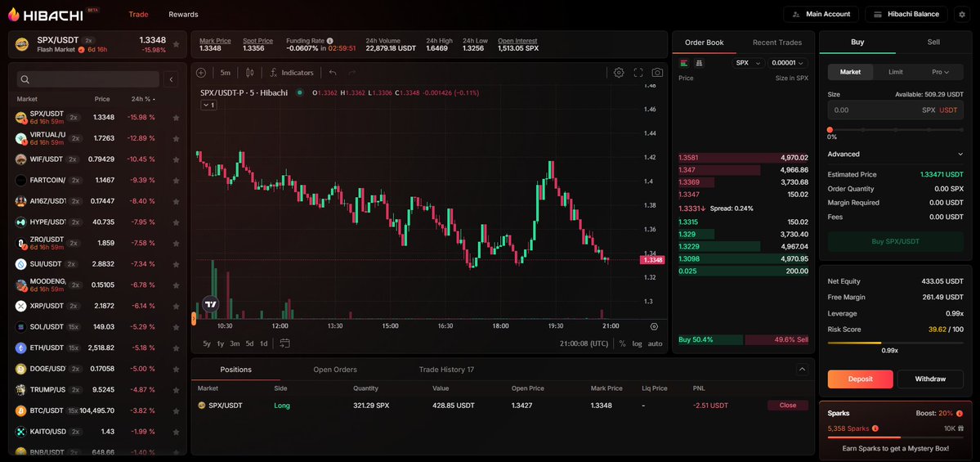Switch size unit to USDT
The height and width of the screenshot is (462, 980).
click(948, 110)
